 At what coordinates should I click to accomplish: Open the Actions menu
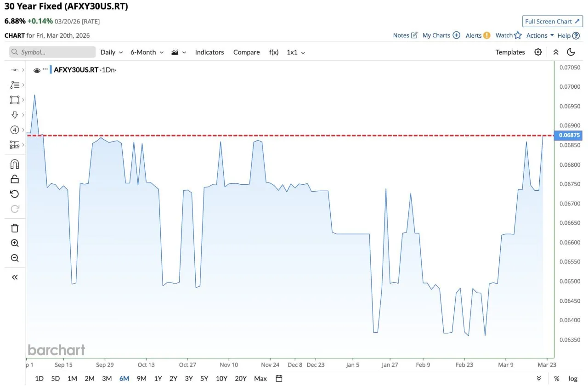pyautogui.click(x=540, y=35)
